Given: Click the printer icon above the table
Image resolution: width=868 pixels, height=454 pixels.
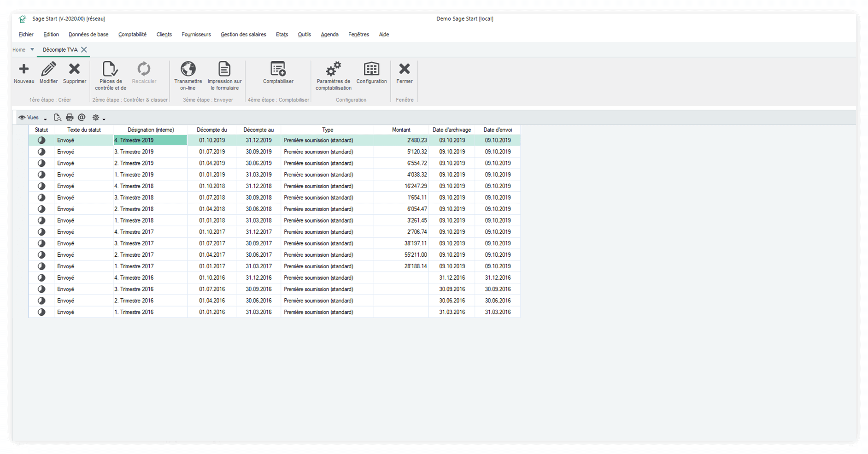Looking at the screenshot, I should (70, 118).
